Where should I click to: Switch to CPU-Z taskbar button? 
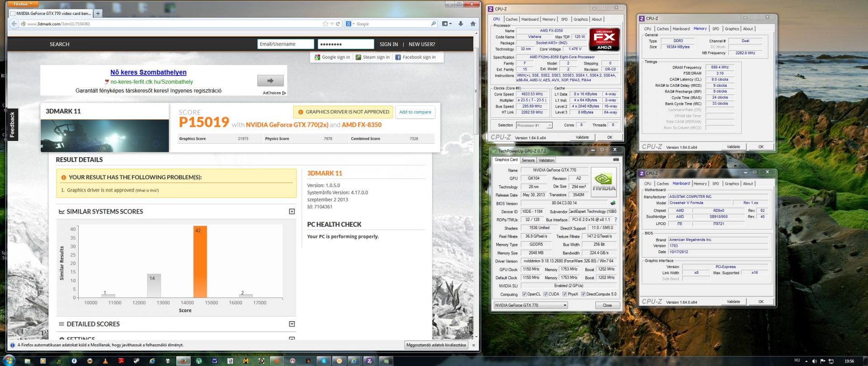tap(369, 361)
